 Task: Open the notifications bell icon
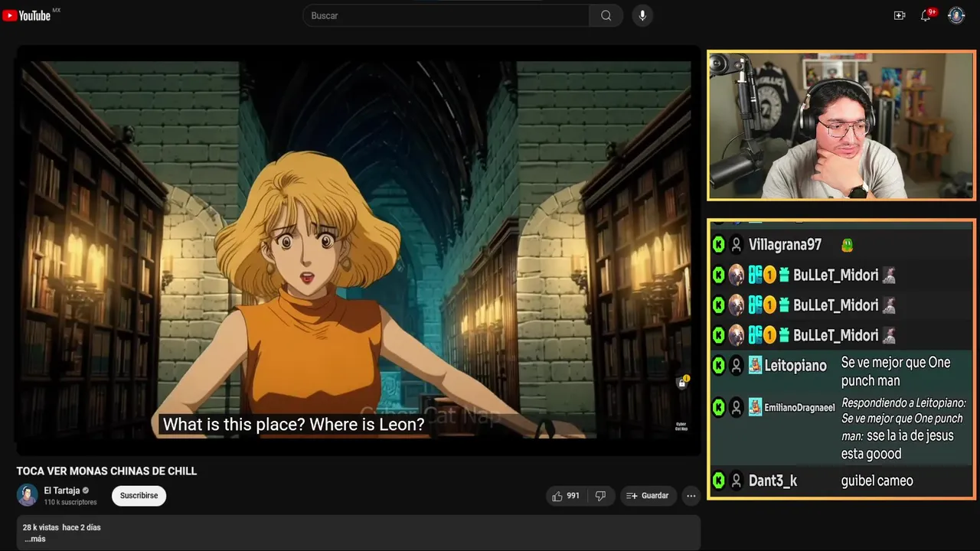coord(926,15)
